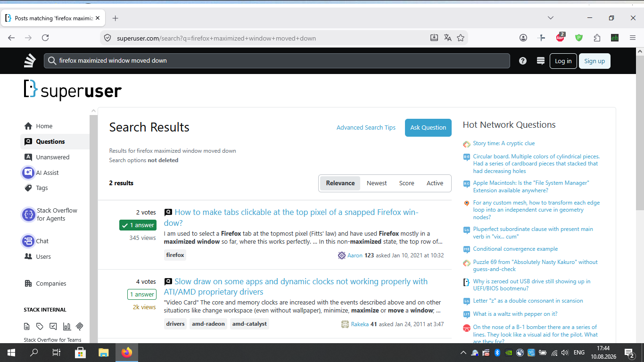Click the '345 views' text
Screen dimensions: 644x362
[142, 238]
